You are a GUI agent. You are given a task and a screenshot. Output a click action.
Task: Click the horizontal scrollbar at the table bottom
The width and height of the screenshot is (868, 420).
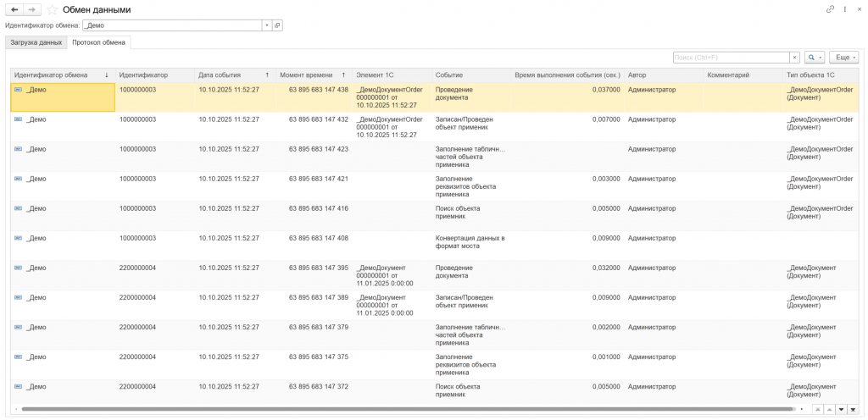point(407,410)
